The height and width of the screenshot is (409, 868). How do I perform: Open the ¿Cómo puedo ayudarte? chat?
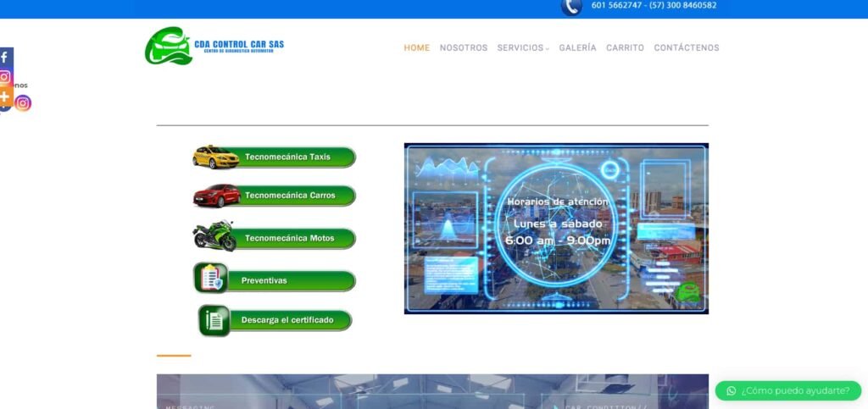coord(788,390)
